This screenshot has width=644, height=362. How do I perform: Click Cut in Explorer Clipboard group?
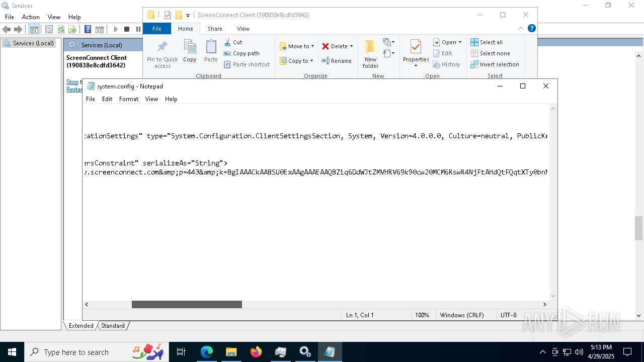[233, 42]
